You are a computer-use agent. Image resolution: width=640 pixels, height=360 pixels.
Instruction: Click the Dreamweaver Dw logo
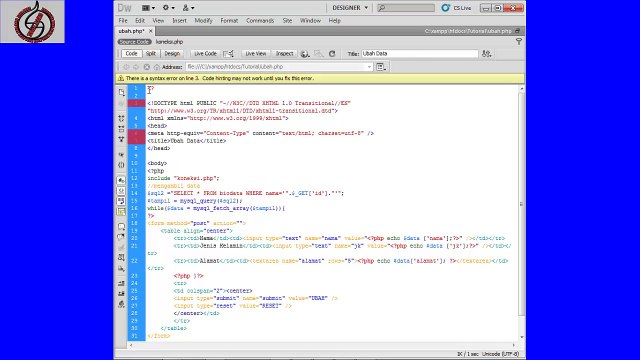point(124,8)
